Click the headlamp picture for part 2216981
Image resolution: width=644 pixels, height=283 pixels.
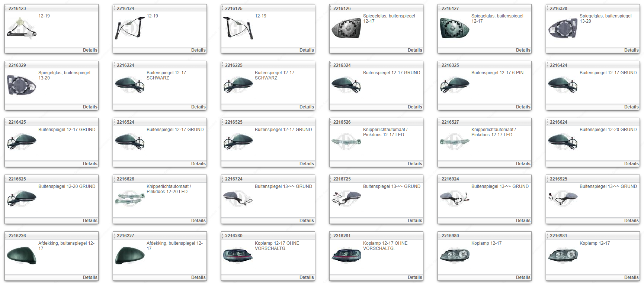(x=563, y=255)
